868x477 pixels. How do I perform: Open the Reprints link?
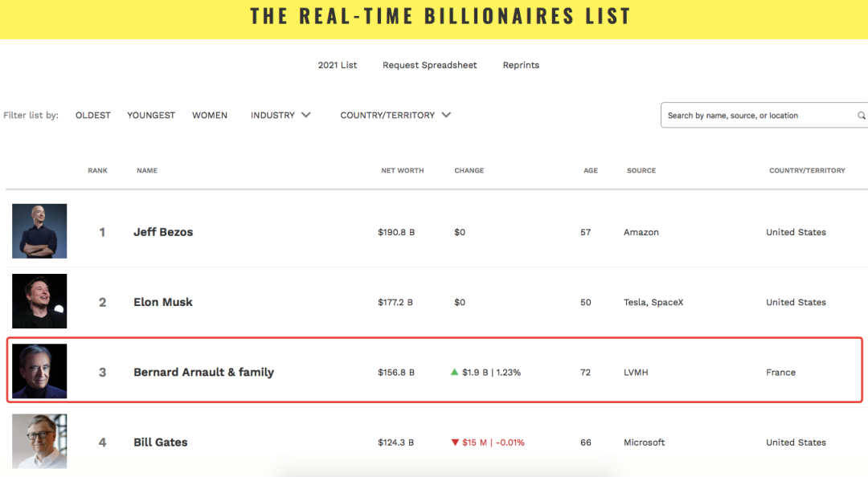(x=521, y=65)
